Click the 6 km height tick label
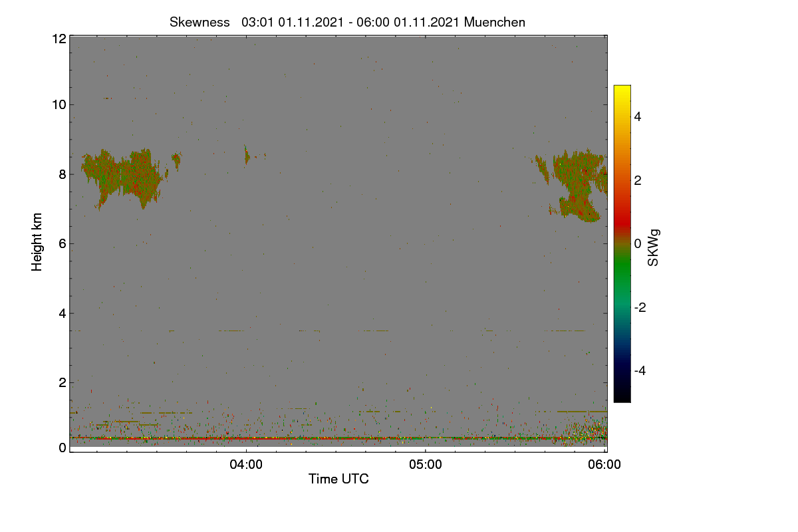 (x=63, y=243)
